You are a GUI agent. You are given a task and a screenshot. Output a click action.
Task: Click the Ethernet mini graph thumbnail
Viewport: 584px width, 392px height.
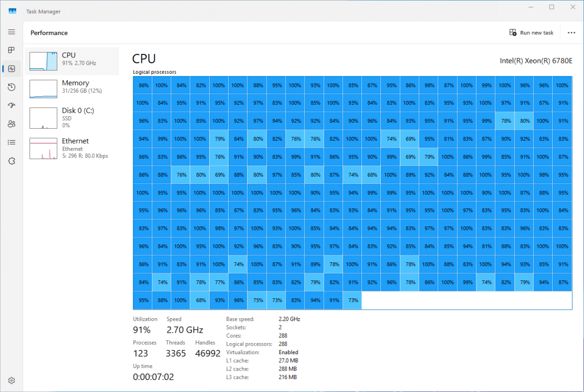point(43,148)
